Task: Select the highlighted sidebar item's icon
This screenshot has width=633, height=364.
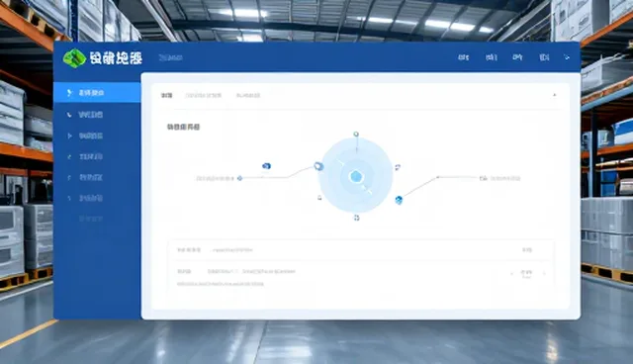Action: [69, 93]
